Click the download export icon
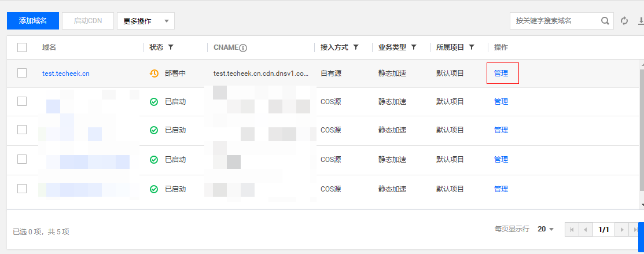This screenshot has width=644, height=254. [641, 21]
